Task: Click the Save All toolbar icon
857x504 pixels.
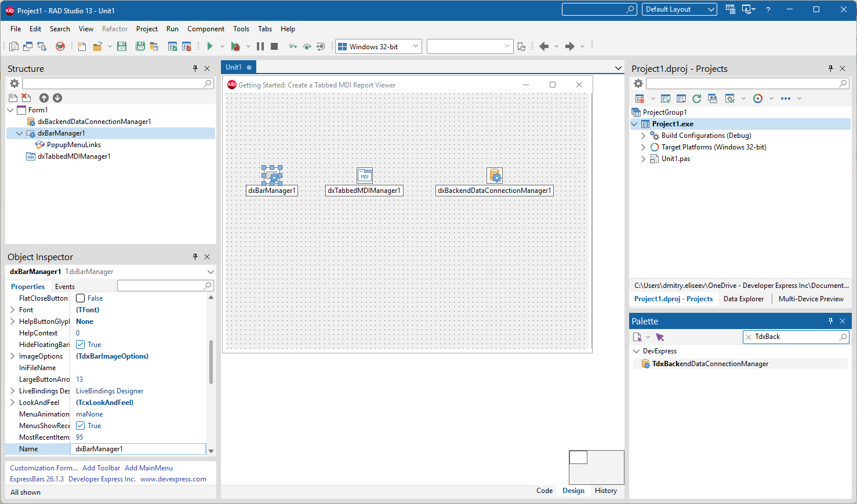Action: tap(140, 46)
